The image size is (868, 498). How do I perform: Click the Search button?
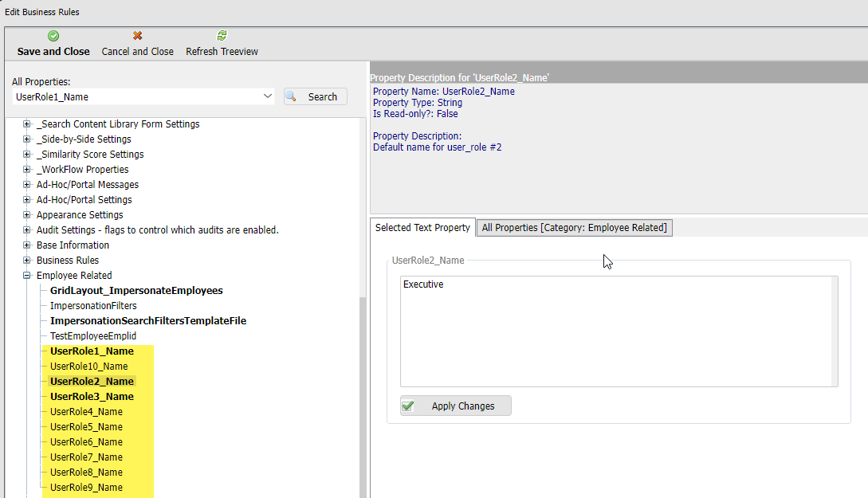pyautogui.click(x=316, y=96)
